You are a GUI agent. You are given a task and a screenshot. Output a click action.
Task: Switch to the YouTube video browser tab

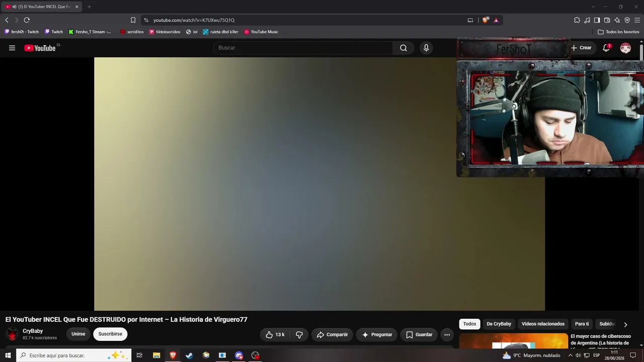point(42,7)
